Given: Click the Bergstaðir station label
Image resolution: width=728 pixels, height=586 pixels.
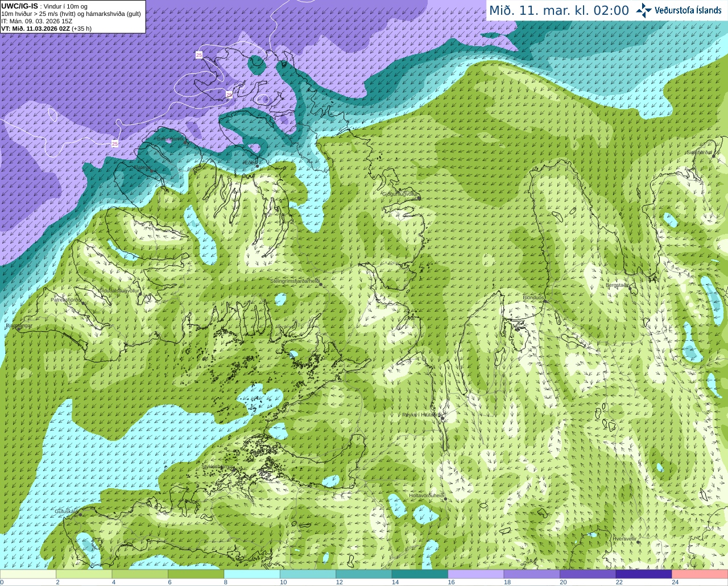Looking at the screenshot, I should tap(617, 285).
